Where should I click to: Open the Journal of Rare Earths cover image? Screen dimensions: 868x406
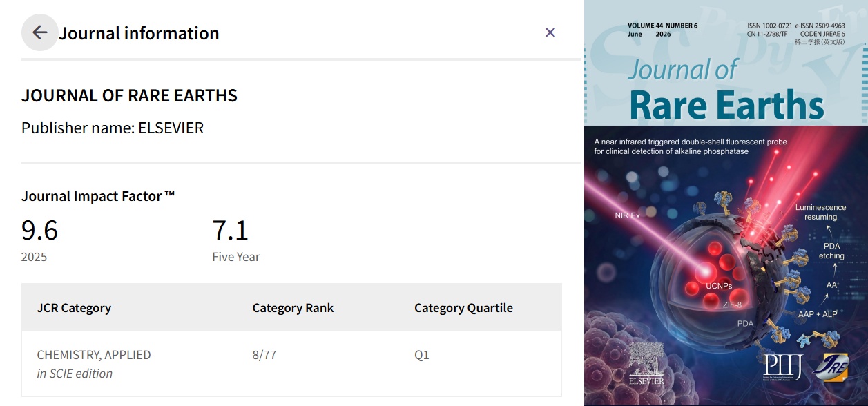click(726, 203)
